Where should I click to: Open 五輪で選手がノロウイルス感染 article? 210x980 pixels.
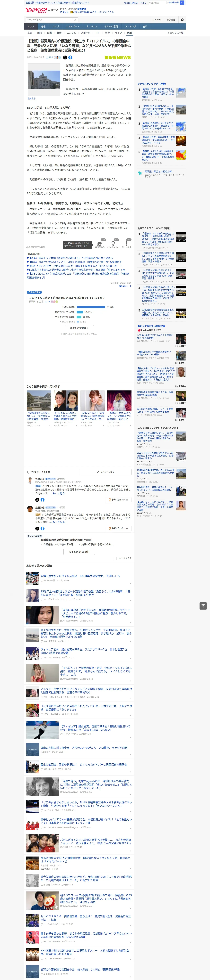80,576
